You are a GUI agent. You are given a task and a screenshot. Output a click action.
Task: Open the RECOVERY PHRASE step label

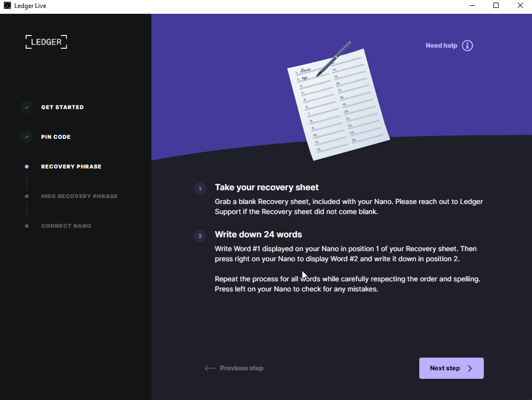coord(71,166)
